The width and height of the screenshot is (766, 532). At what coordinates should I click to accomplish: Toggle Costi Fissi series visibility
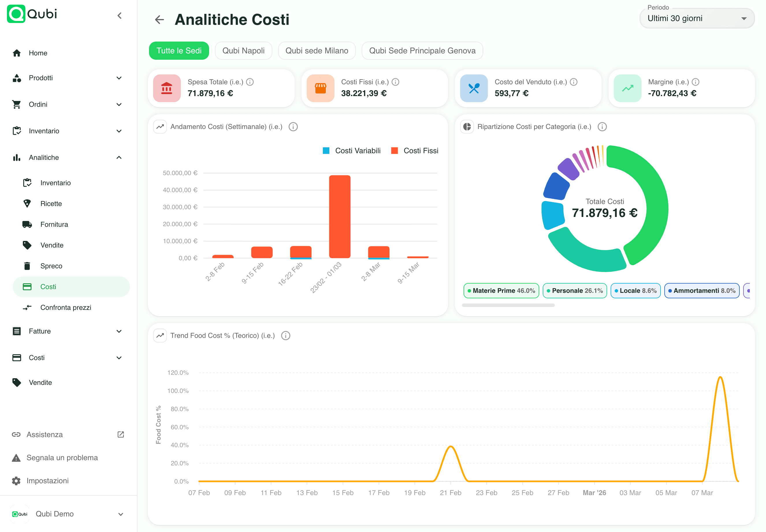tap(414, 150)
